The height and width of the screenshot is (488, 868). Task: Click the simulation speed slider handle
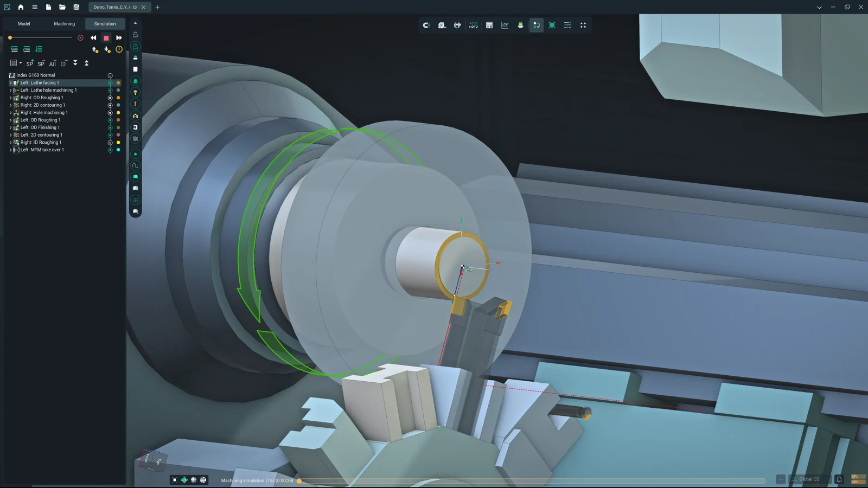[x=10, y=38]
